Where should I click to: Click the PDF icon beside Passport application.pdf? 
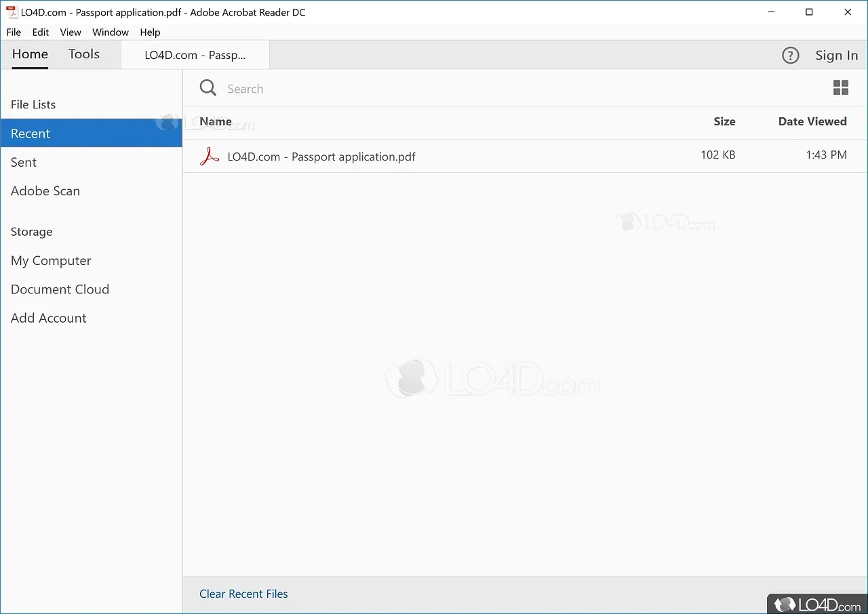[210, 157]
